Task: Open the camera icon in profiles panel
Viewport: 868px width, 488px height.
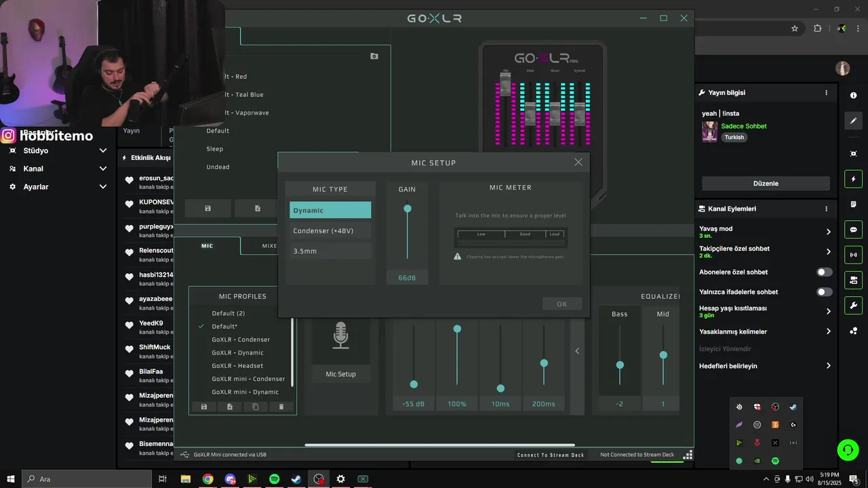Action: (374, 56)
